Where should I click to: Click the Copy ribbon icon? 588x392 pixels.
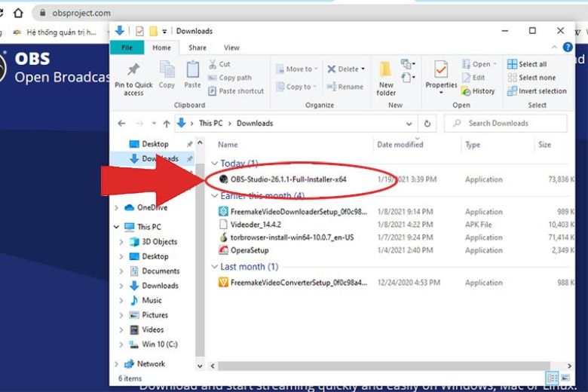pos(167,70)
